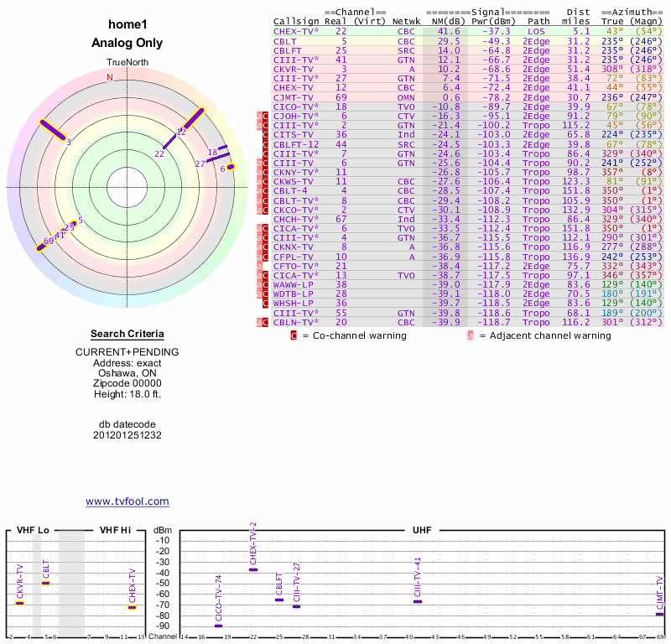Image resolution: width=671 pixels, height=644 pixels.
Task: Click the Search Criteria heading
Action: point(127,334)
